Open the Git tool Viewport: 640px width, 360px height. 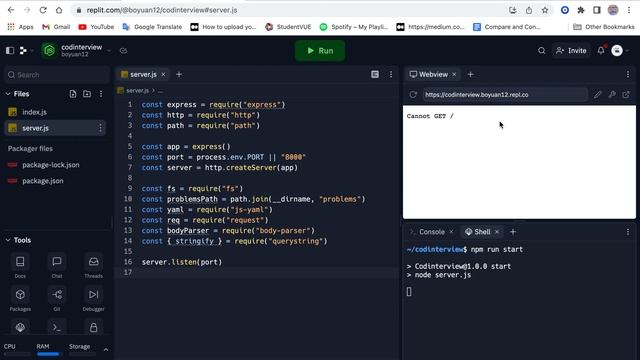pos(57,299)
